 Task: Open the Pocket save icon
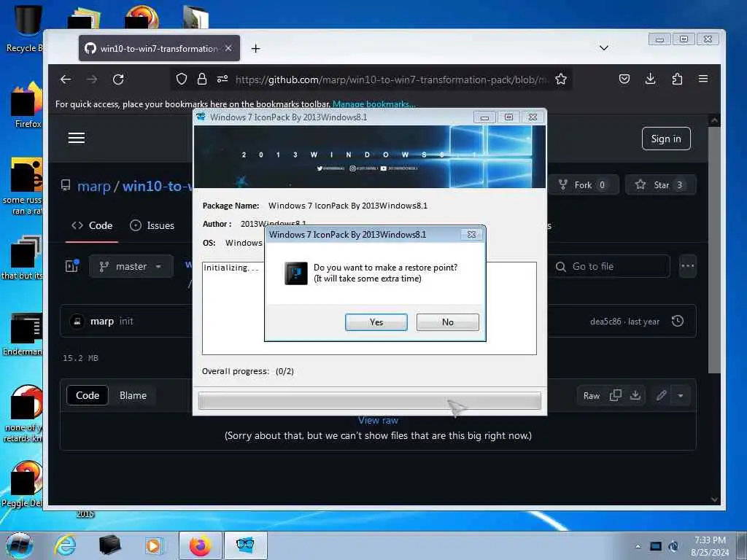coord(624,79)
